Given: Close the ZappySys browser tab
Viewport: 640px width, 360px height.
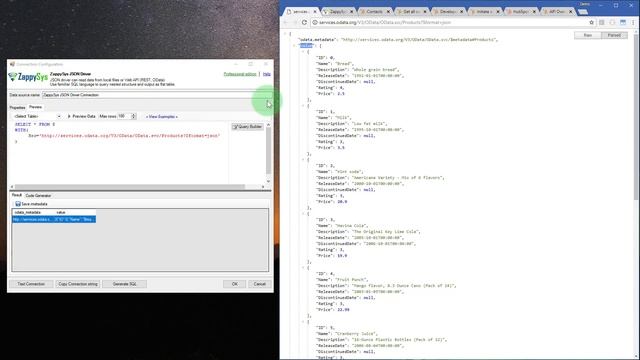Looking at the screenshot, I should (x=351, y=12).
